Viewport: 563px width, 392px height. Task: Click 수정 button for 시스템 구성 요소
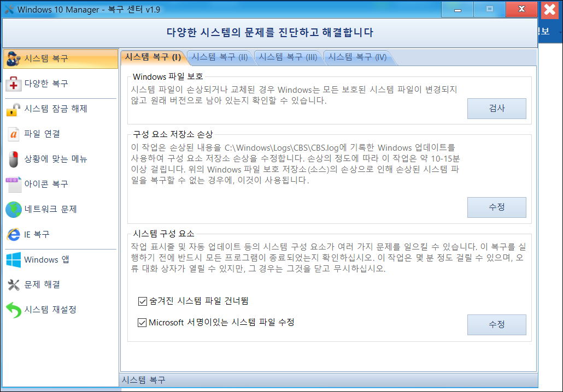(x=496, y=325)
